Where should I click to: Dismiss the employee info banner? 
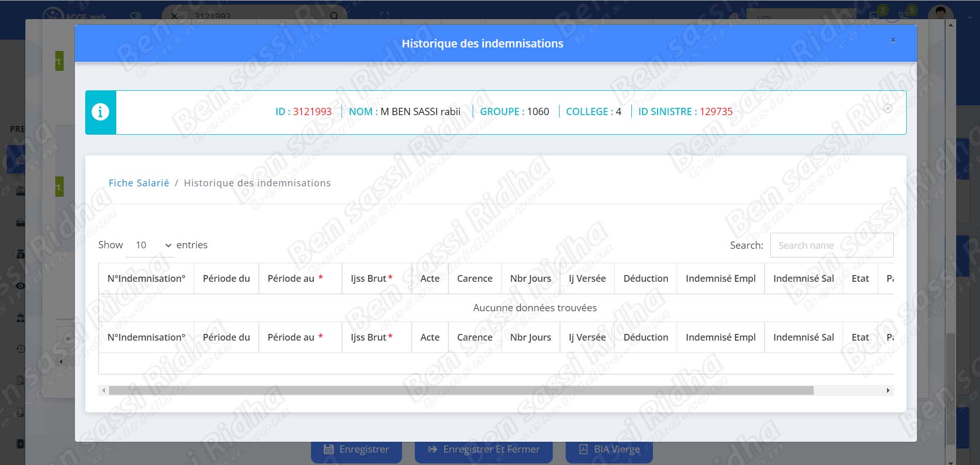[x=888, y=108]
